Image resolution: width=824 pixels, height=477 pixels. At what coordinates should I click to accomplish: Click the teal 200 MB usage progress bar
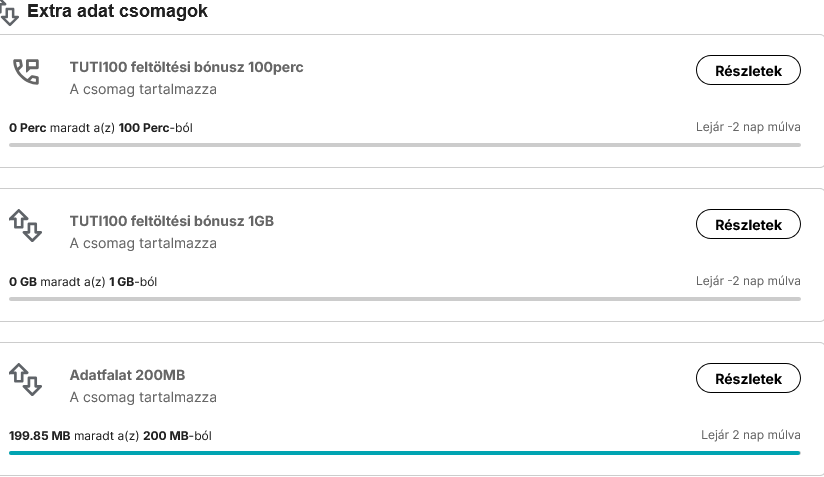point(404,453)
